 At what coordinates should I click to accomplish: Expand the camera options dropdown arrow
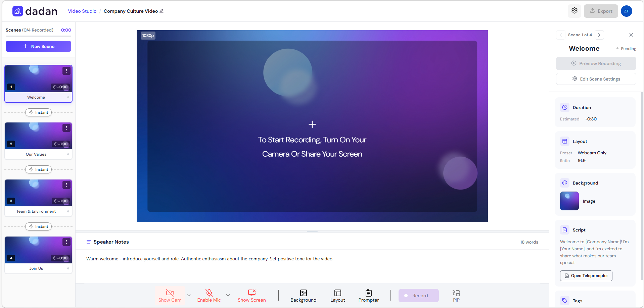[x=189, y=295]
